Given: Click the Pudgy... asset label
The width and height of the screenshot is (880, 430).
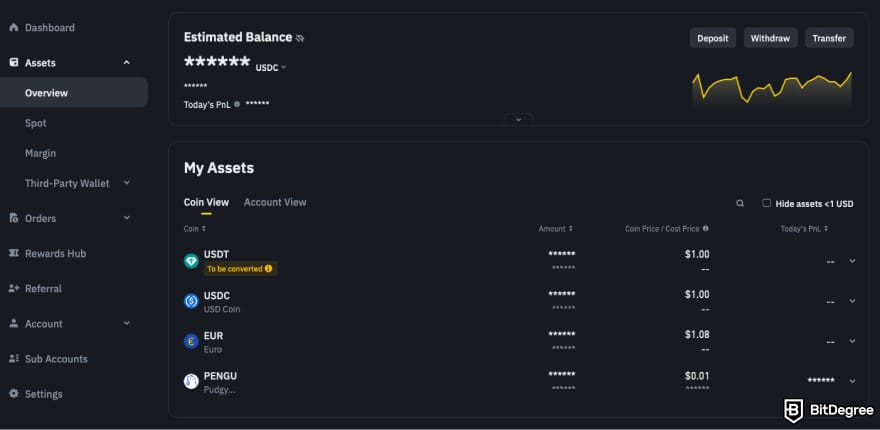Looking at the screenshot, I should tap(219, 390).
